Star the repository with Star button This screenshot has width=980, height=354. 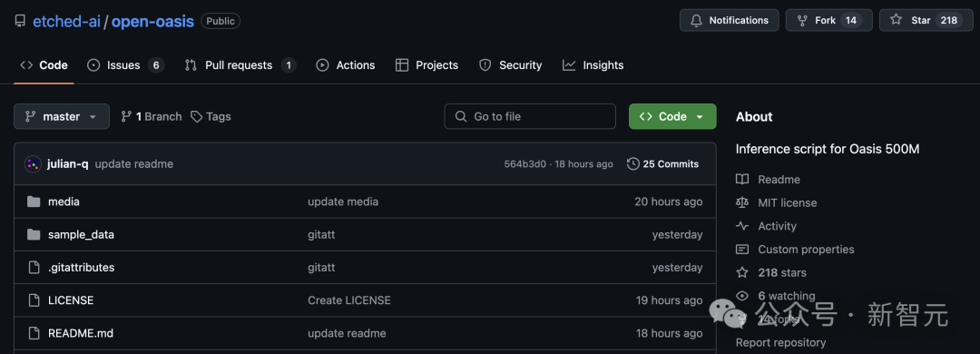[926, 21]
